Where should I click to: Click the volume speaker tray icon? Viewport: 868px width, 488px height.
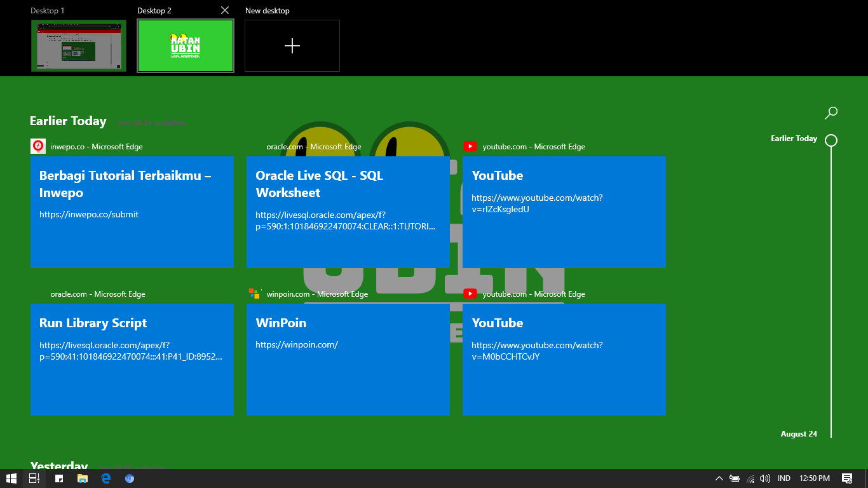(x=765, y=478)
